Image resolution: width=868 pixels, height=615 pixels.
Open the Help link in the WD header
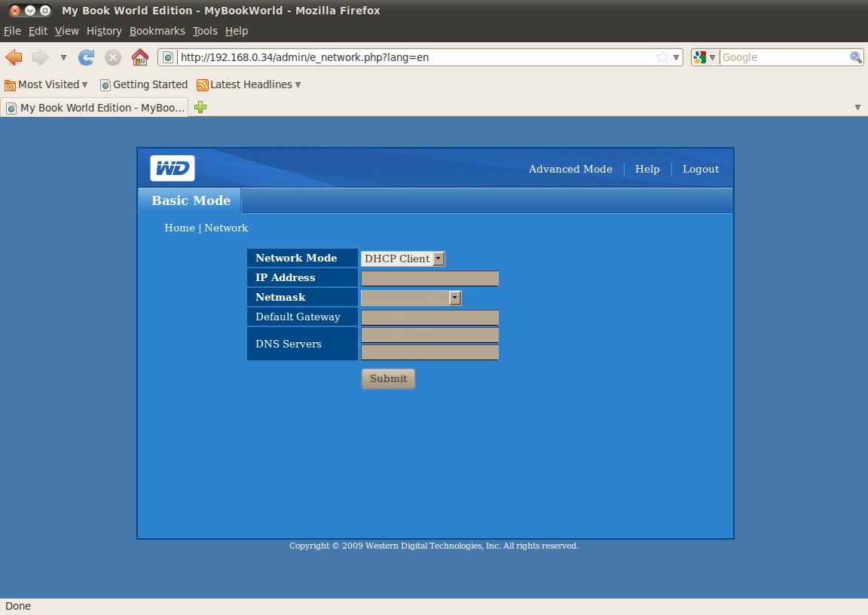click(x=647, y=170)
